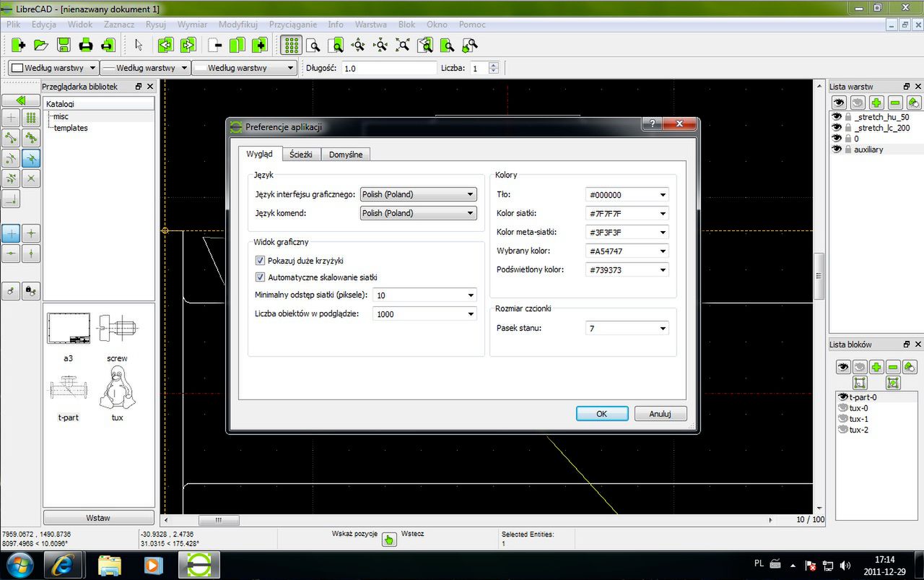Screen dimensions: 924x580
Task: Open the Tło background color picker
Action: click(627, 195)
